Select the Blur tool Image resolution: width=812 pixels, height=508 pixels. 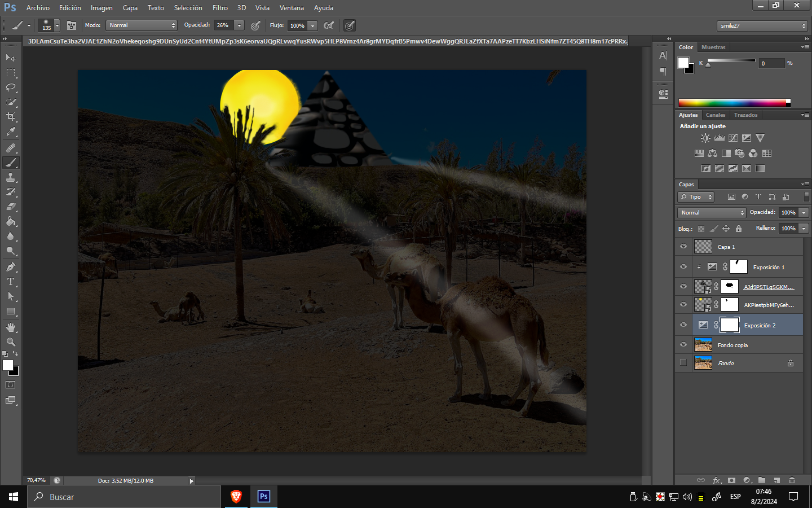(x=11, y=236)
